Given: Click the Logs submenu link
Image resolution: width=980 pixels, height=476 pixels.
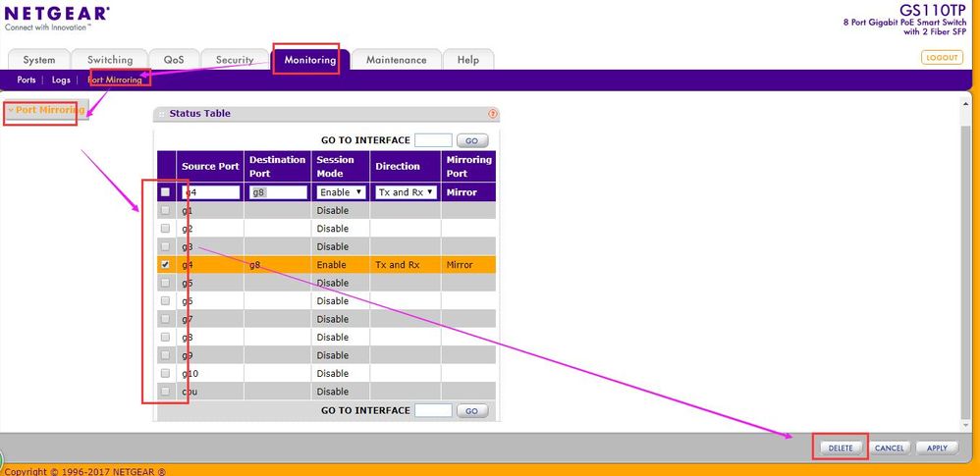Looking at the screenshot, I should 62,79.
